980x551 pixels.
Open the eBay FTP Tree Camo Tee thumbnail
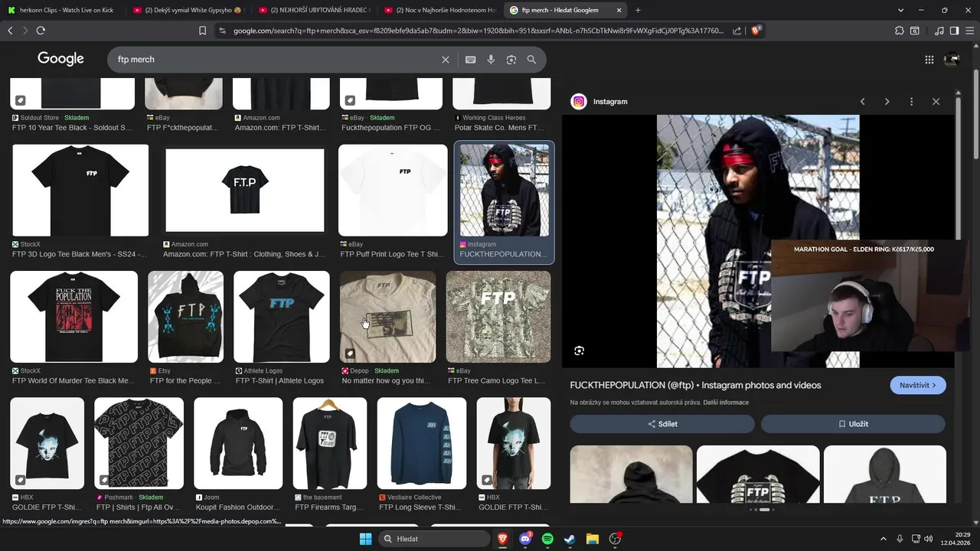pyautogui.click(x=498, y=317)
